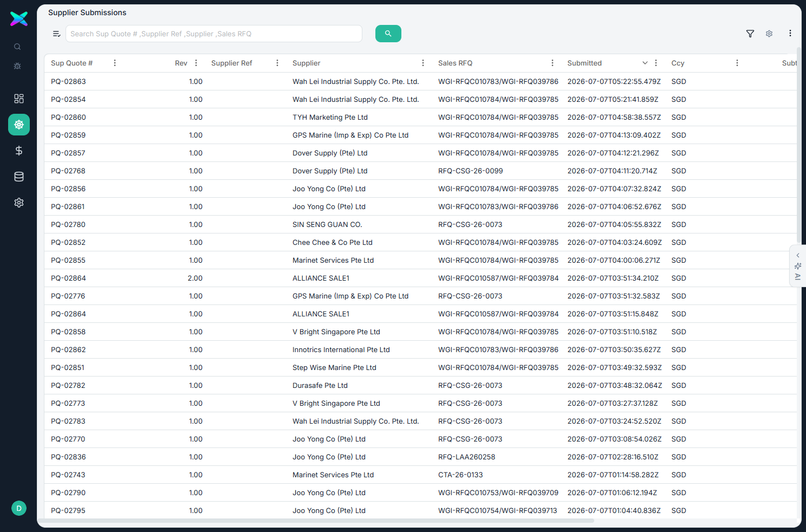The height and width of the screenshot is (532, 806).
Task: Click quote PQ-02790
Action: (68, 492)
